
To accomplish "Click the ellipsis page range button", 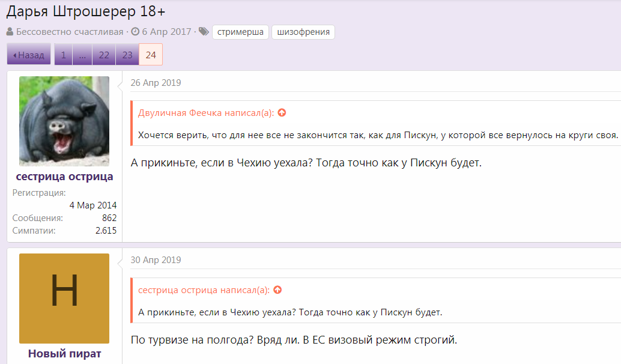I will (82, 55).
